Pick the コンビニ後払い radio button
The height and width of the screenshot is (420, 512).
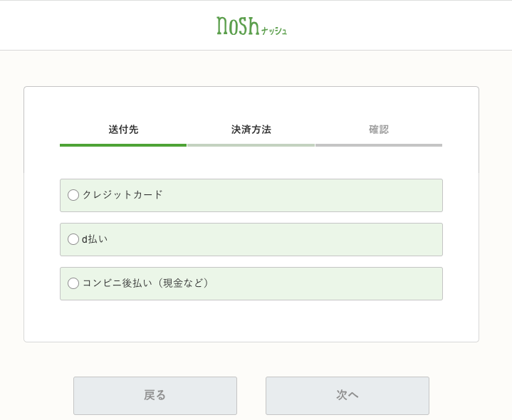73,283
